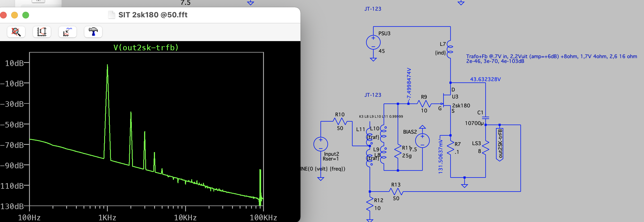Select resistor R7 symbol
The image size is (644, 222).
pyautogui.click(x=450, y=148)
